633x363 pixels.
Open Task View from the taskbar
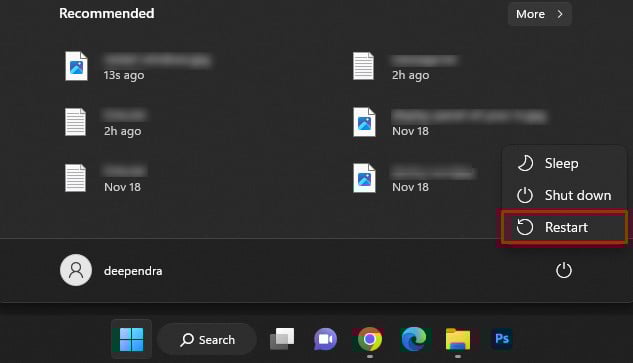(282, 339)
